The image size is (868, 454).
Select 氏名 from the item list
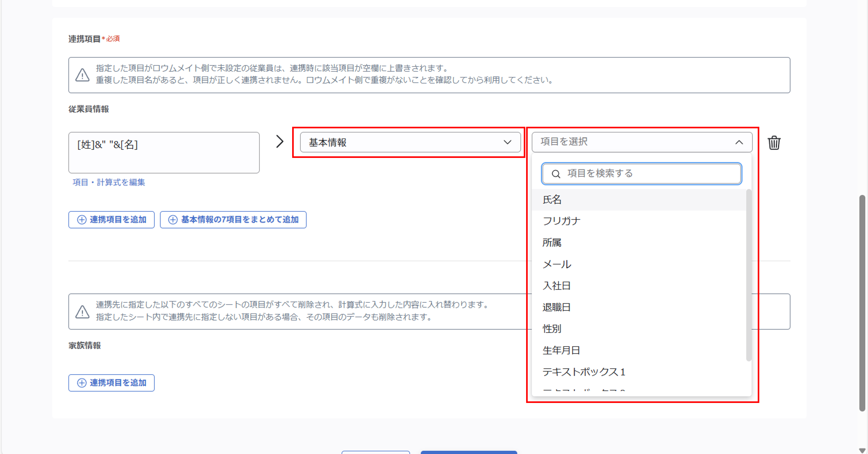pyautogui.click(x=552, y=200)
